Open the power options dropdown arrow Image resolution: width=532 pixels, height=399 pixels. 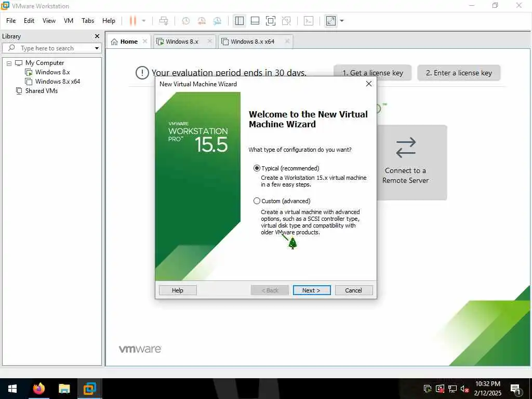coord(143,21)
